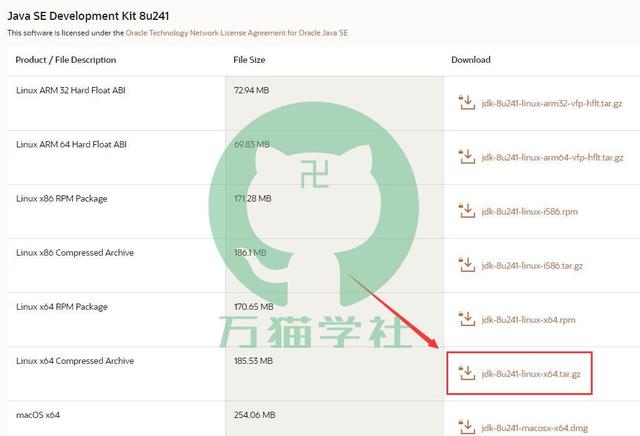Click download icon beside jdk-8u241-macosx-x64.dmg
The image size is (640, 436).
(467, 427)
